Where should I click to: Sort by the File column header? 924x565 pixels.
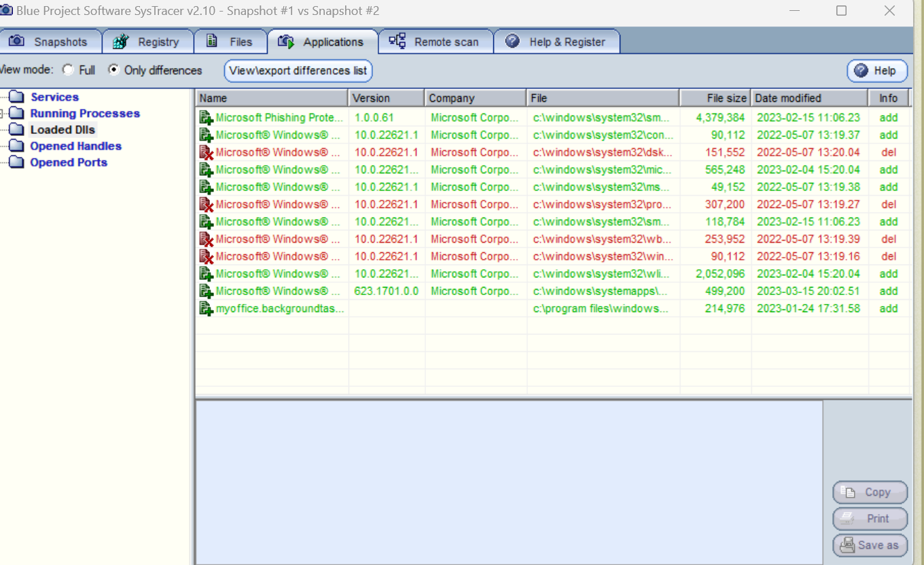point(603,98)
